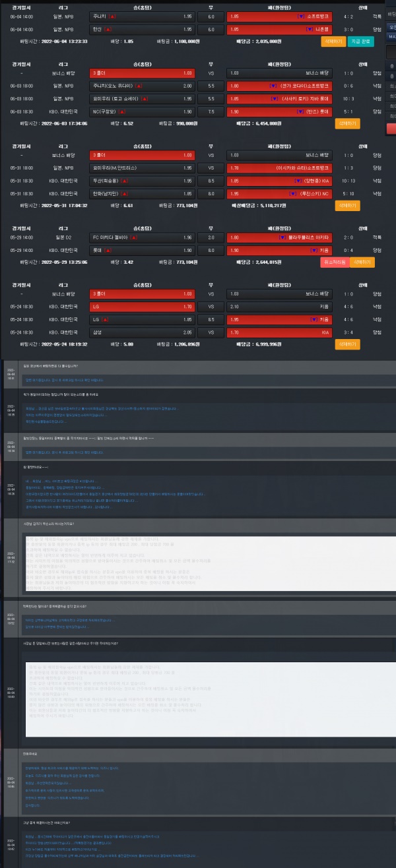
Task: Click red up-arrow icon beside NC(구창모)
Action: point(121,111)
